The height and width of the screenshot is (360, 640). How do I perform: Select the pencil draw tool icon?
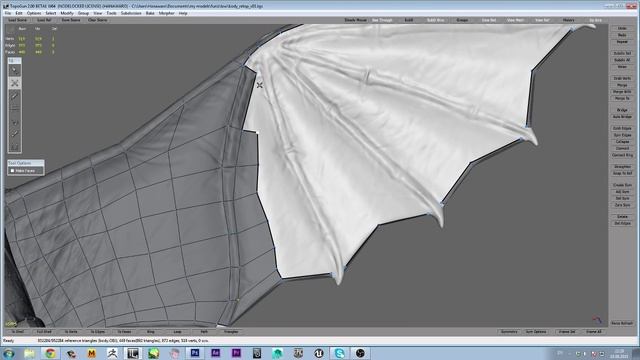[15, 96]
